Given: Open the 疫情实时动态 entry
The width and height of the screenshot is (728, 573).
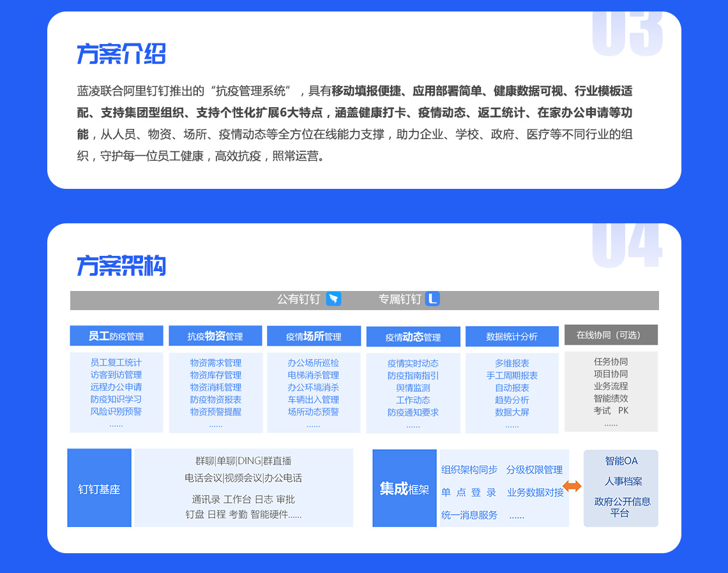Looking at the screenshot, I should click(x=413, y=363).
